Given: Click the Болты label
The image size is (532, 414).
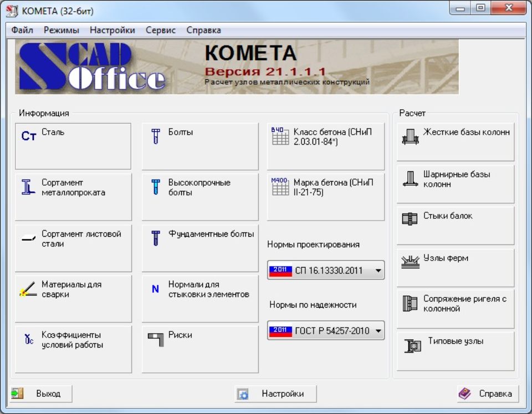Looking at the screenshot, I should pos(181,132).
